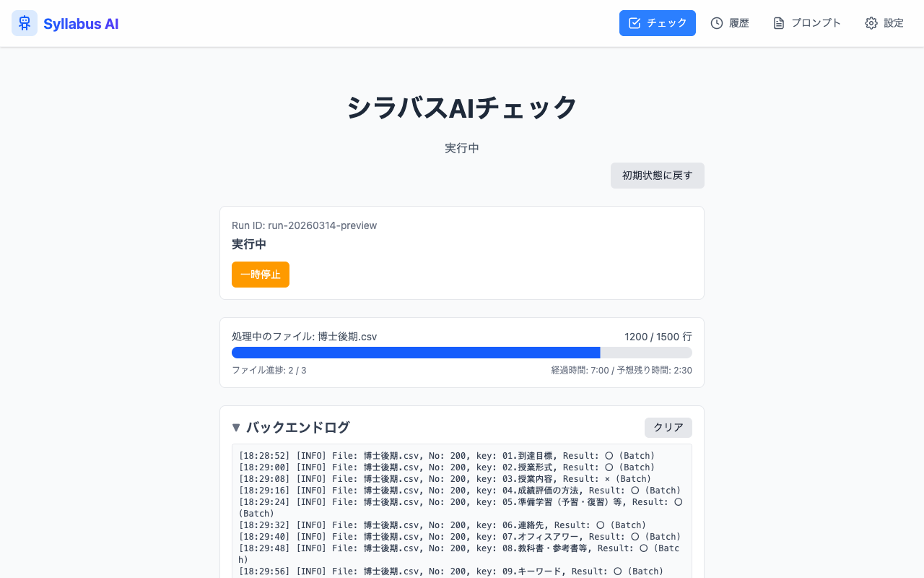Clear the backend log with クリア
The height and width of the screenshot is (578, 924).
pyautogui.click(x=668, y=427)
